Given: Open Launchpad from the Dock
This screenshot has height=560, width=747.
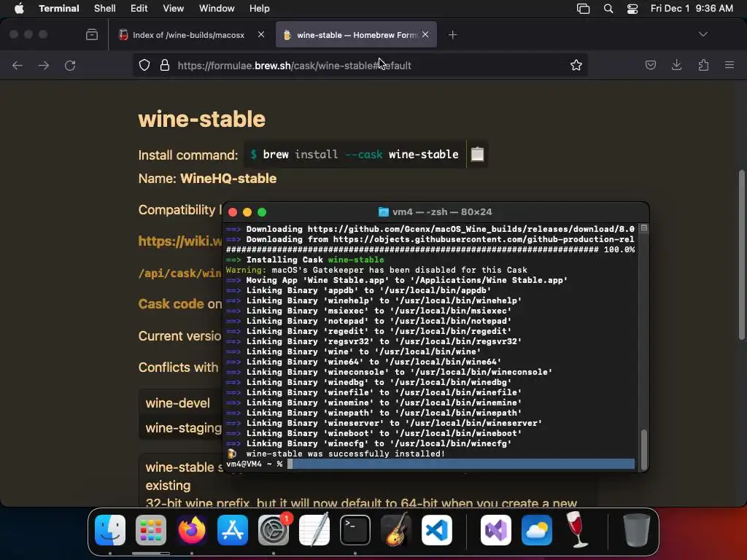Looking at the screenshot, I should pos(151,530).
